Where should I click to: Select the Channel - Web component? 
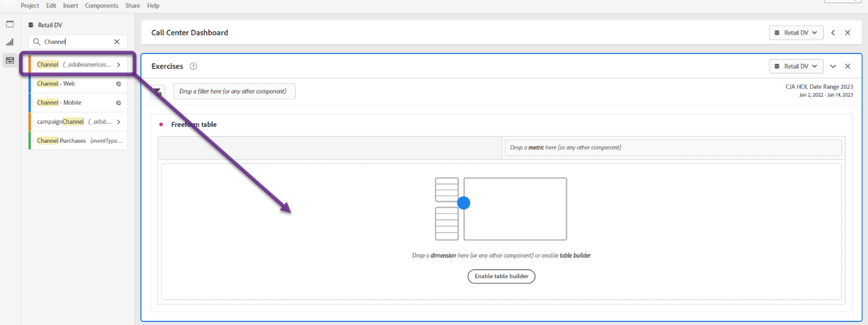[x=78, y=84]
